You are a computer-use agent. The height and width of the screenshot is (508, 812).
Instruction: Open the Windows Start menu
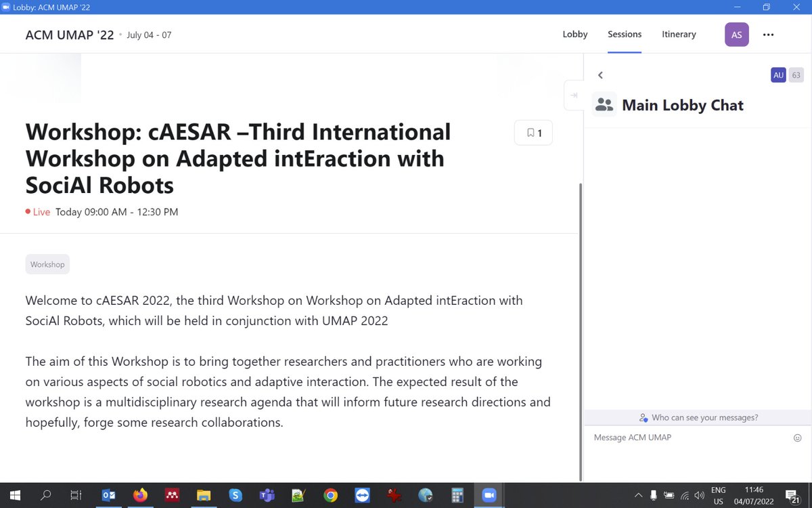[x=15, y=495]
